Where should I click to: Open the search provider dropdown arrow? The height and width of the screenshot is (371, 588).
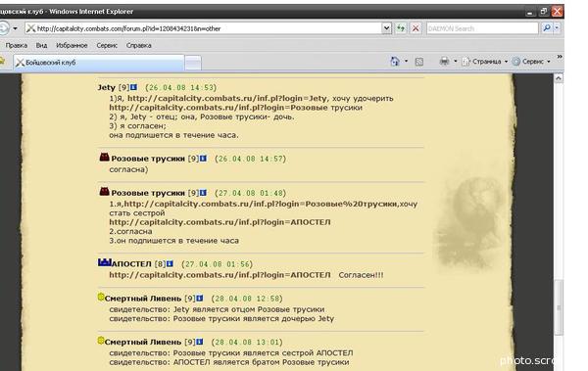pyautogui.click(x=557, y=28)
